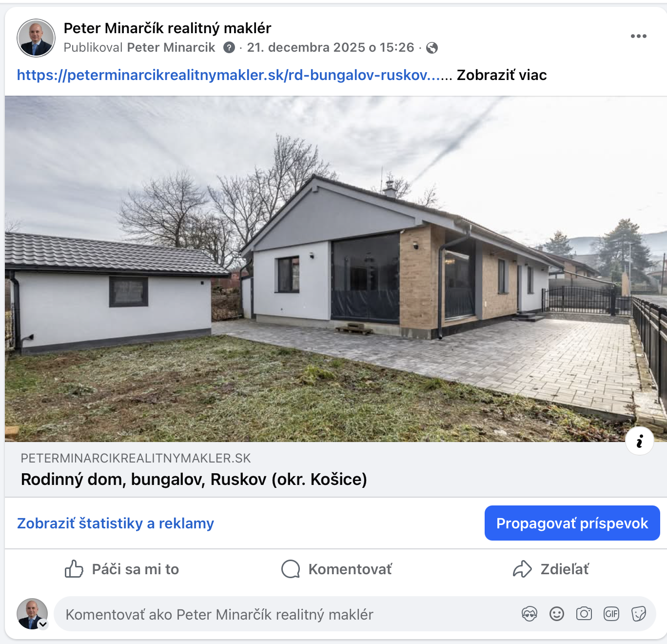Click the speech bubble Komentovať icon
This screenshot has height=644, width=667.
coord(291,569)
